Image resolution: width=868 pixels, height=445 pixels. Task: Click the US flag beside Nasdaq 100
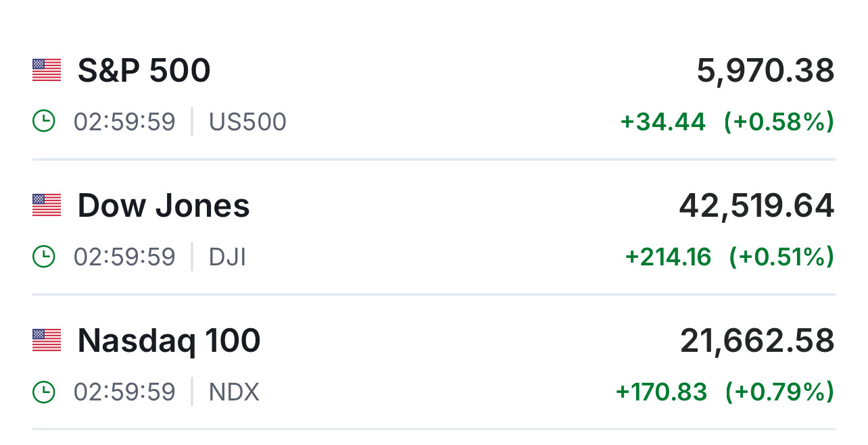coord(47,340)
